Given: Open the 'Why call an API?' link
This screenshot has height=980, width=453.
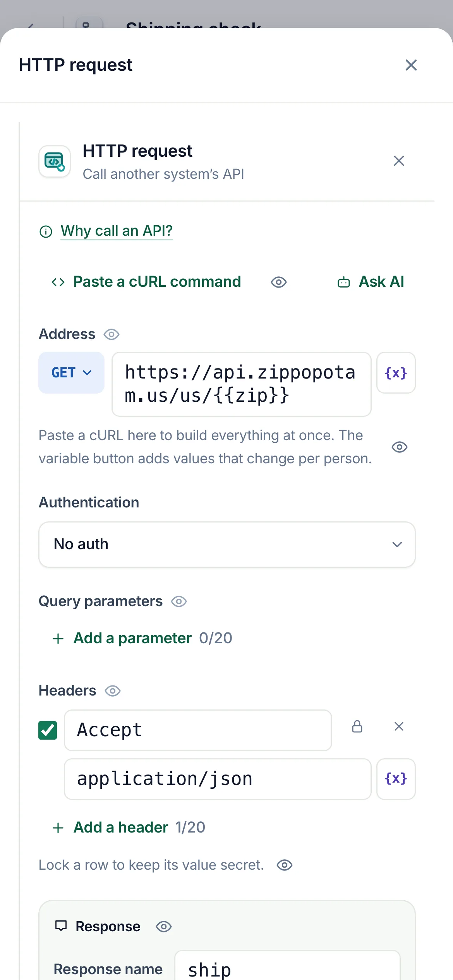Looking at the screenshot, I should coord(117,231).
